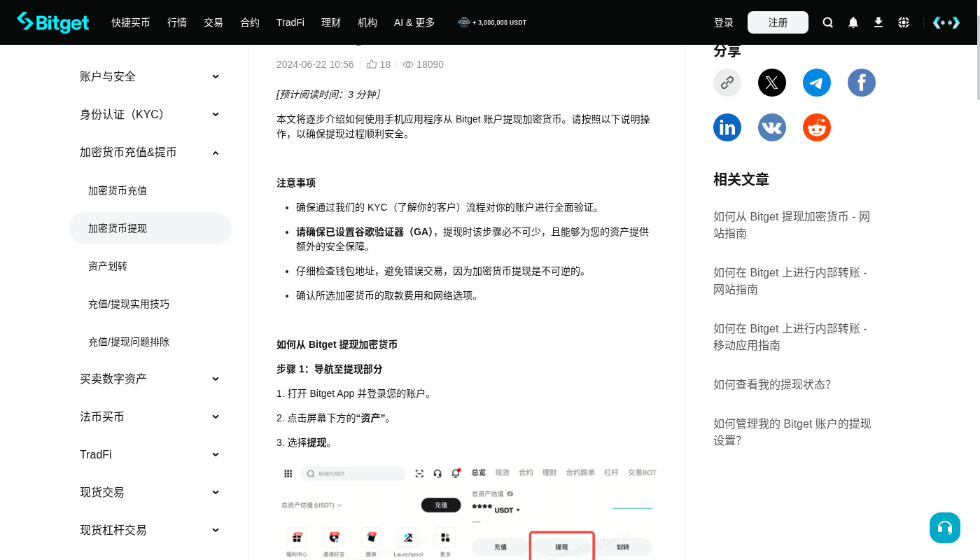This screenshot has height=560, width=980.
Task: Expand 身份认证（KYC）section
Action: coord(150,114)
